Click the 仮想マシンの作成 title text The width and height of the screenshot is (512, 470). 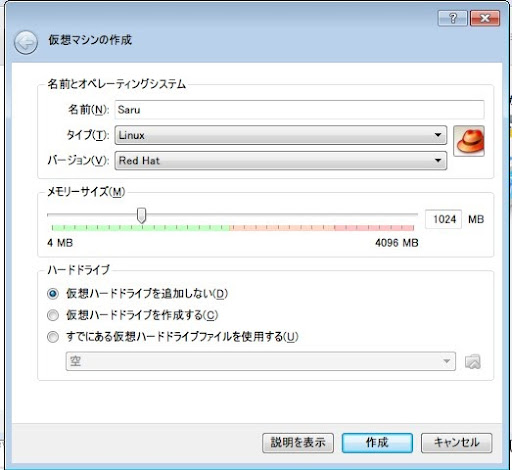coord(90,40)
